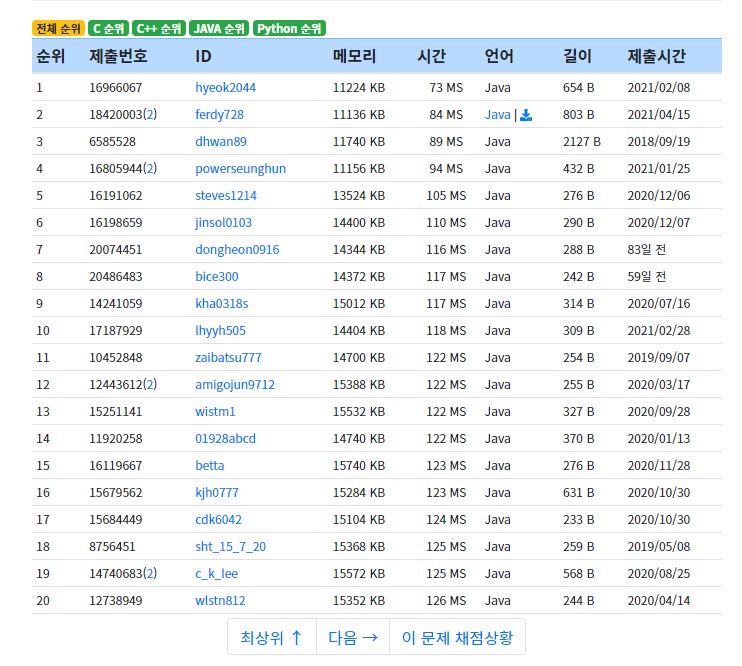Viewport: 742px width, 666px height.
Task: Click submission number 8756451
Action: [x=112, y=547]
